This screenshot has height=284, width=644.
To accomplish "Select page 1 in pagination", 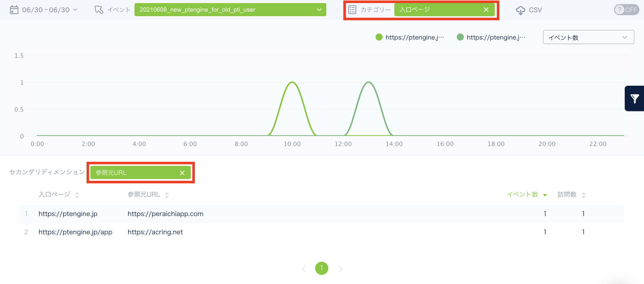I will (322, 268).
